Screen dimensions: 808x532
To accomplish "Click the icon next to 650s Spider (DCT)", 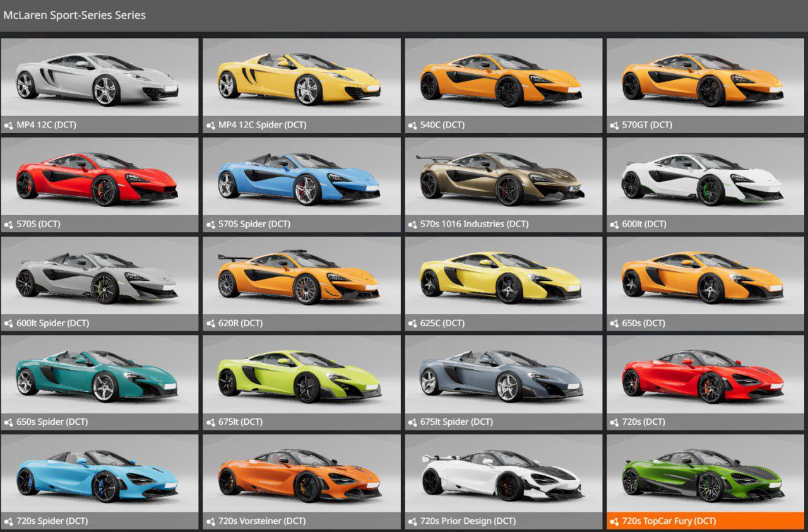I will coord(8,422).
